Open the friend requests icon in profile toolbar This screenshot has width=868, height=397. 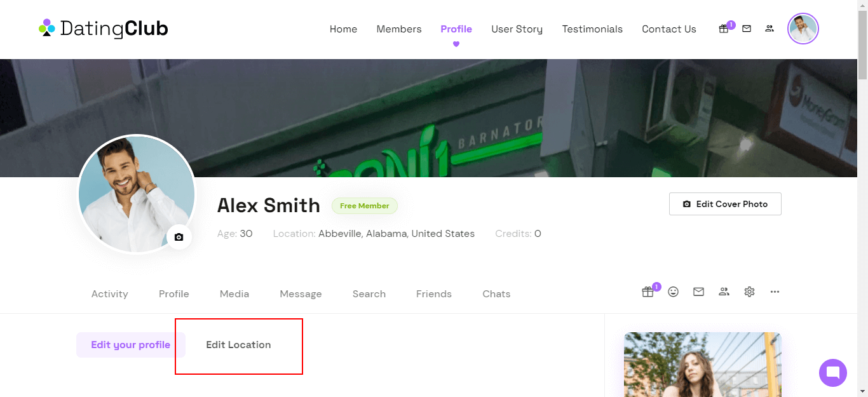pos(724,292)
